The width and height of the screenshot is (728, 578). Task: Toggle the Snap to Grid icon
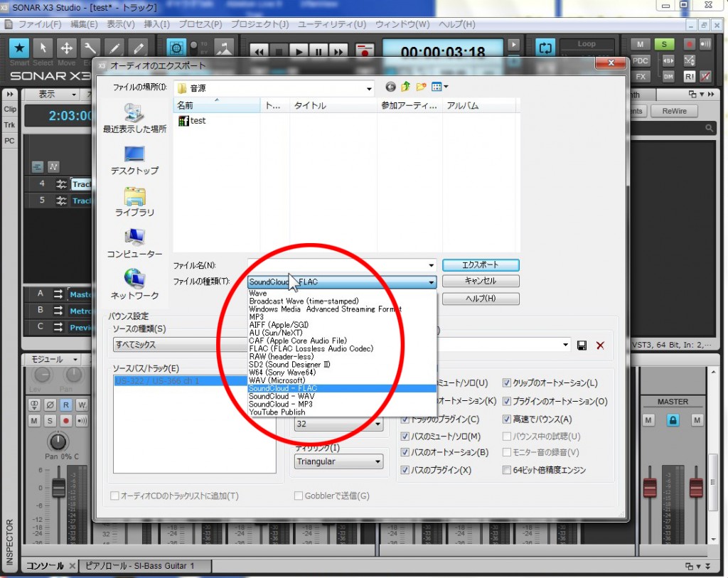click(x=176, y=48)
